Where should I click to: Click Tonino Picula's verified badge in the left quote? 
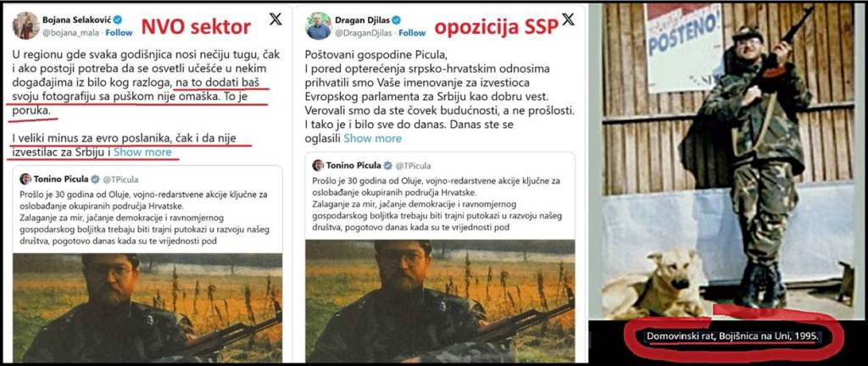(95, 179)
